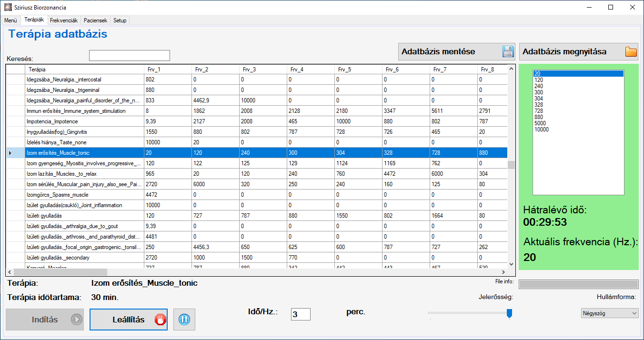The height and width of the screenshot is (340, 644).
Task: Click the row selector arrow of Izom erősítés
Action: [x=11, y=153]
